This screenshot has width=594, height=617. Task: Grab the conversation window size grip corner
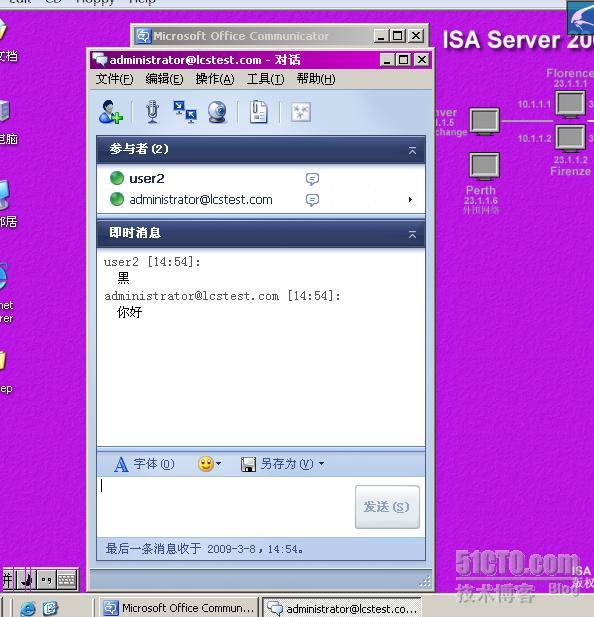[x=425, y=581]
